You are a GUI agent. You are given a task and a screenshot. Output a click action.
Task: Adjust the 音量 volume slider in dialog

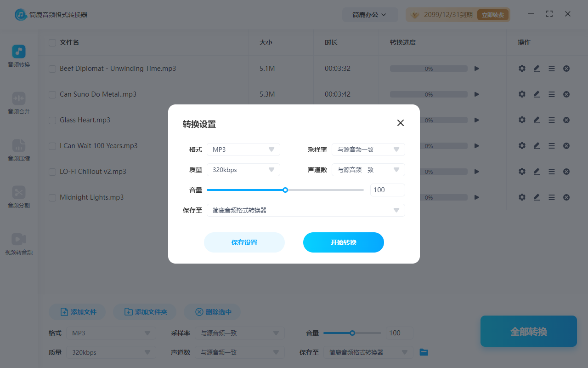285,190
